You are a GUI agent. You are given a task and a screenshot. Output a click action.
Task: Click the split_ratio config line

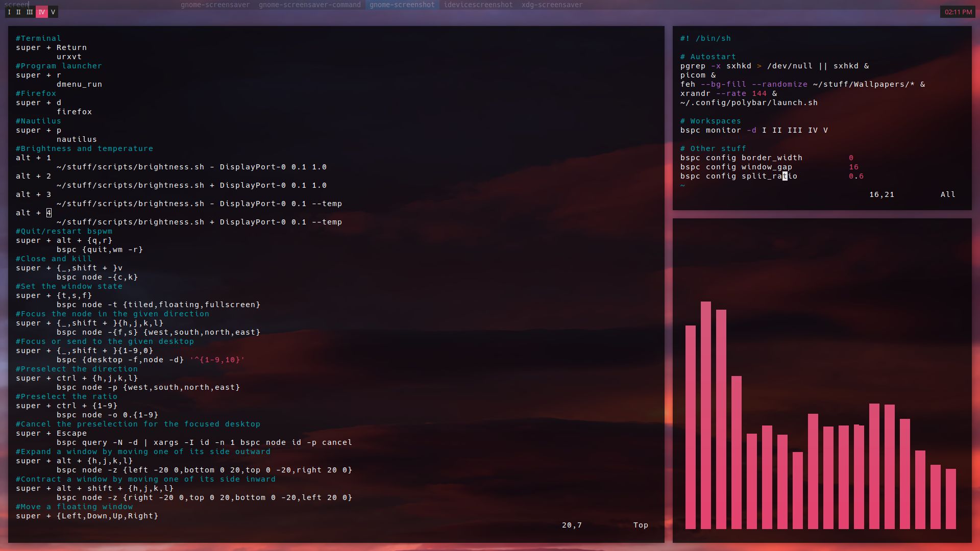[738, 176]
